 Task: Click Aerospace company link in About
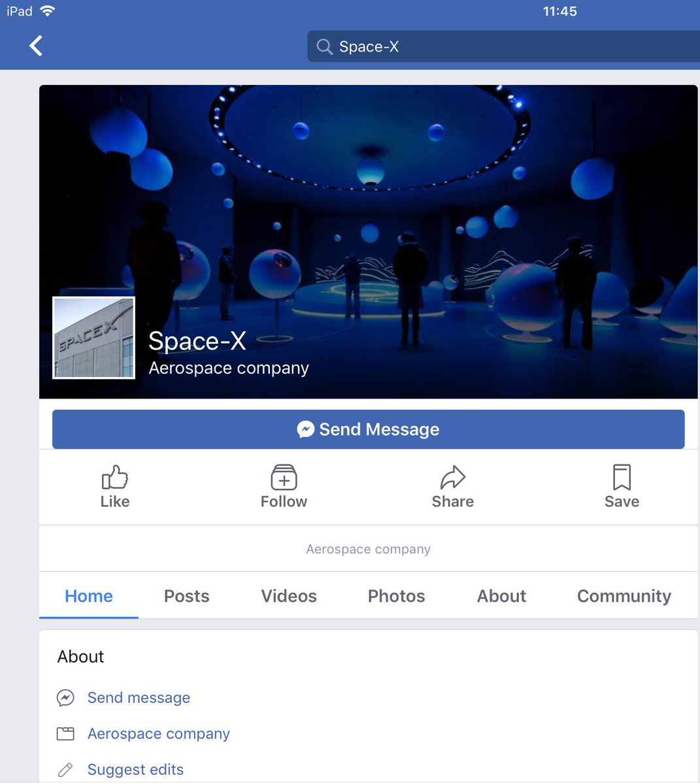(x=159, y=734)
